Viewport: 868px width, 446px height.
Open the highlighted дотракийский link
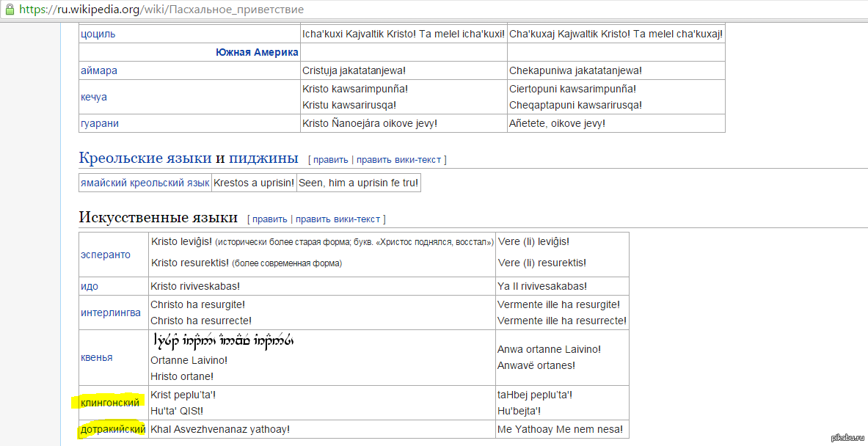tap(113, 429)
